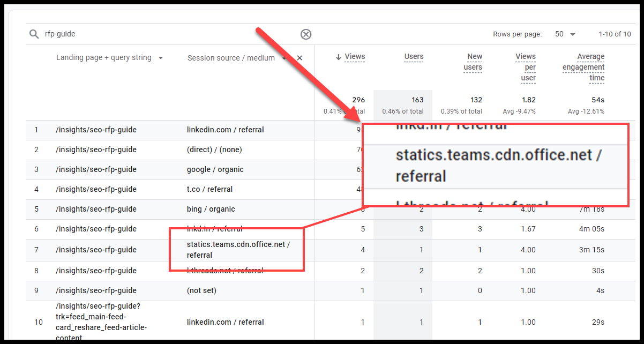Click into the rfp-guide search field

(x=161, y=34)
